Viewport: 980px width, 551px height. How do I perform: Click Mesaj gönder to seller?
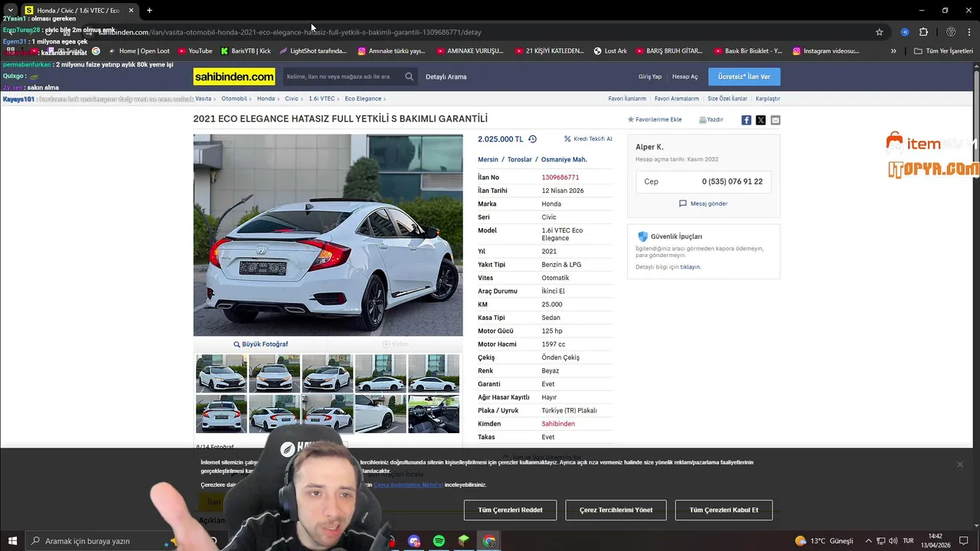point(704,204)
